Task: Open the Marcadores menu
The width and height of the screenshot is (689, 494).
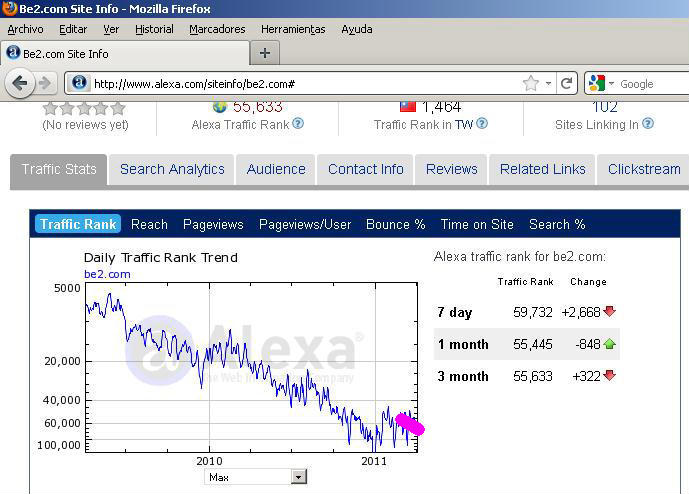Action: coord(217,29)
